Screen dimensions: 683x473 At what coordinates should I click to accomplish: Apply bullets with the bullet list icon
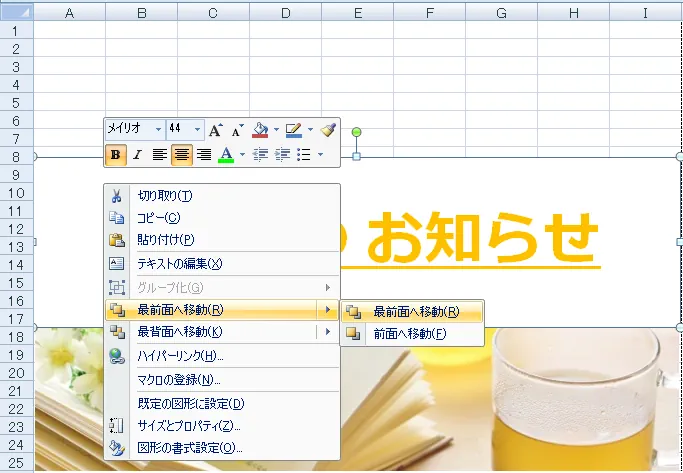pos(304,154)
